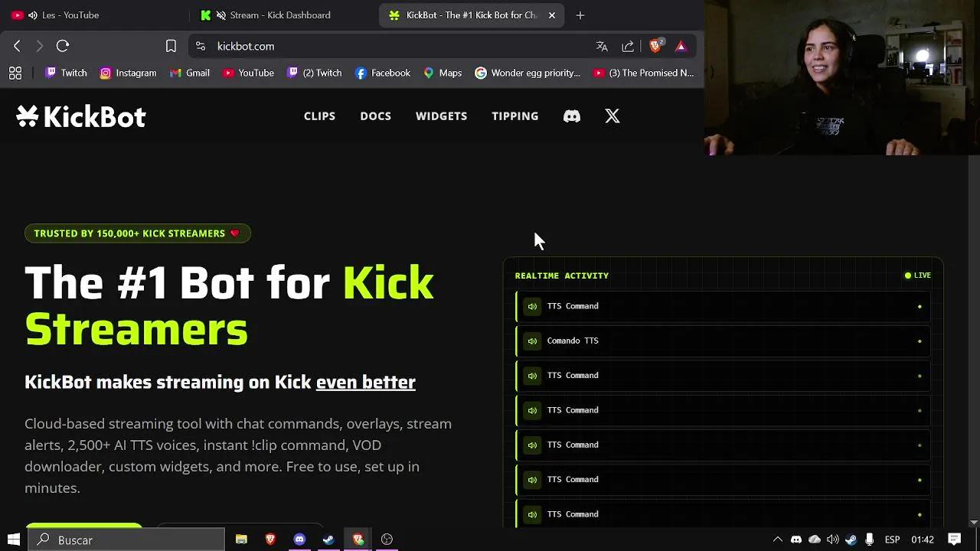980x551 pixels.
Task: Open WIDGETS in the navigation menu
Action: tap(441, 116)
